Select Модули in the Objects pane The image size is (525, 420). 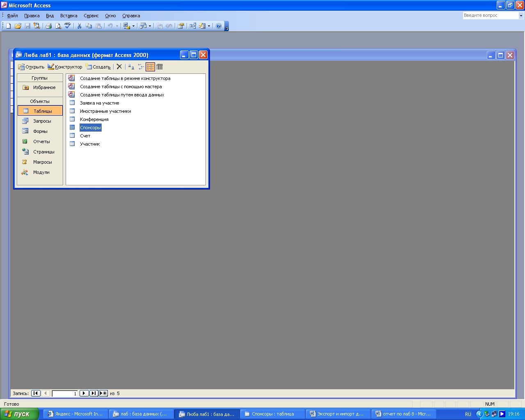tap(40, 172)
